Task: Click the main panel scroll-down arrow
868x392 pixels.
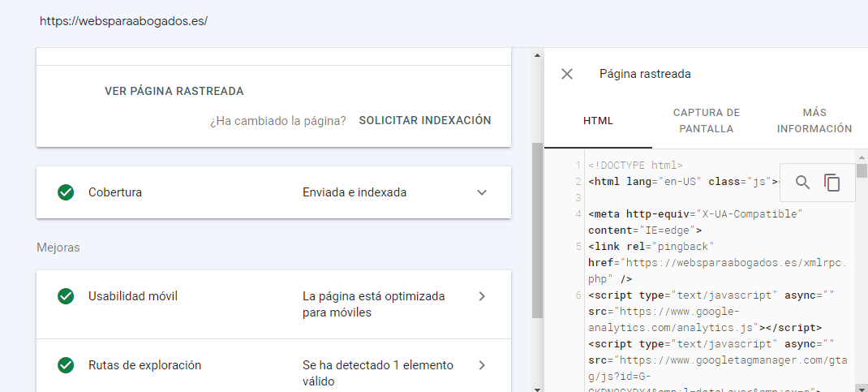Action: (x=537, y=388)
